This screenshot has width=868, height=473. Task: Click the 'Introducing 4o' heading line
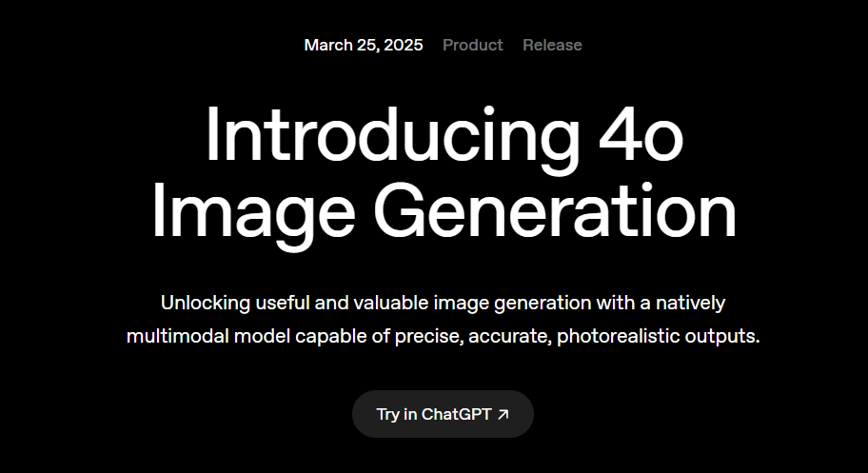pyautogui.click(x=444, y=136)
